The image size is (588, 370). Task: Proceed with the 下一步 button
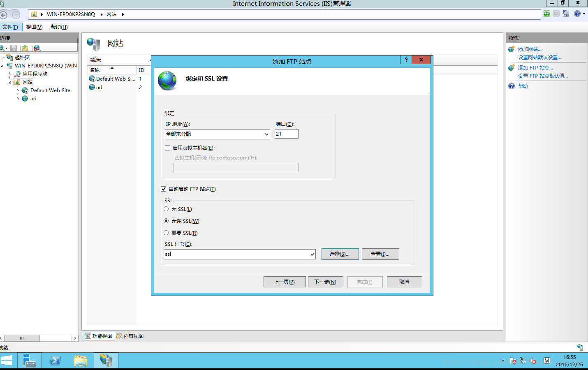[x=326, y=282]
